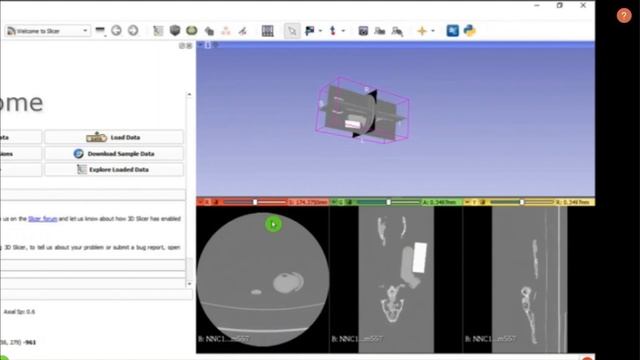The image size is (640, 360).
Task: Select the markups fiducial placement tool
Action: click(x=310, y=31)
